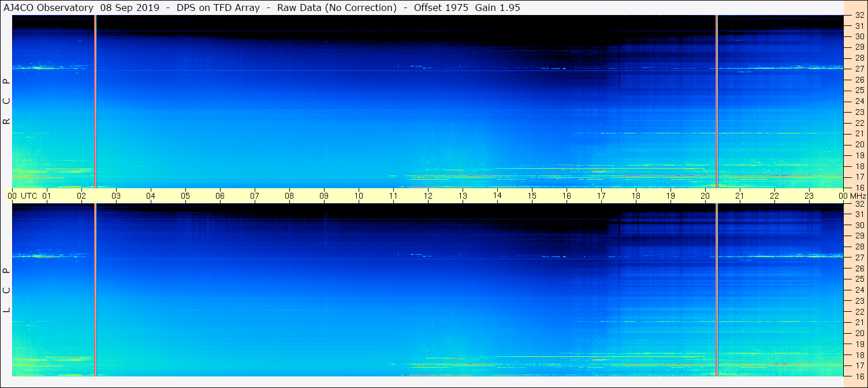
Task: Click the 32 frequency label of LCP panel
Action: [x=859, y=204]
